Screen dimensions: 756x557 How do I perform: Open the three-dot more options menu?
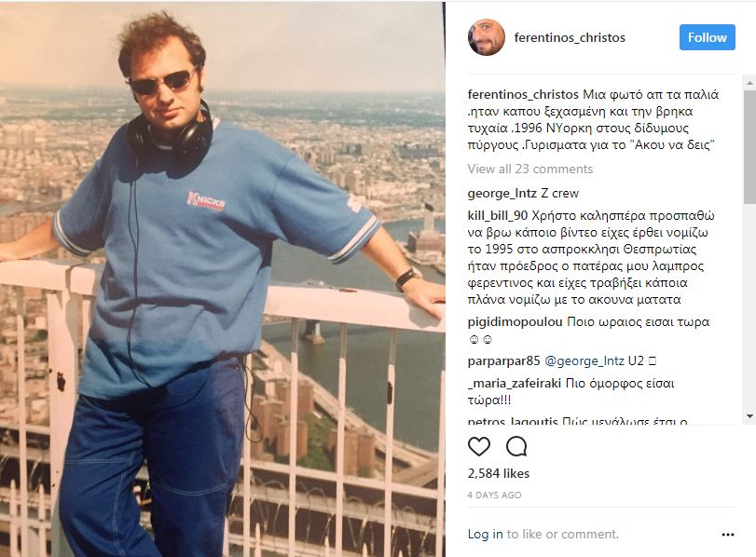[x=727, y=535]
